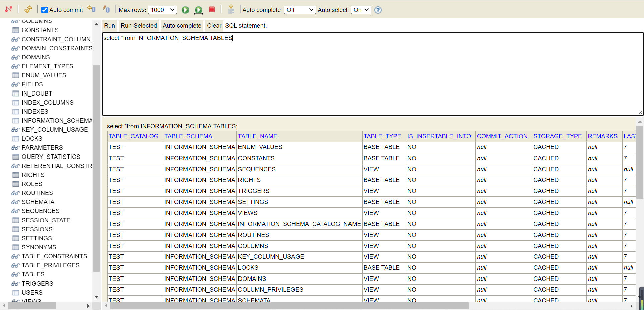Click the view icon next to DOMAINS
This screenshot has height=310, width=644.
(x=15, y=57)
